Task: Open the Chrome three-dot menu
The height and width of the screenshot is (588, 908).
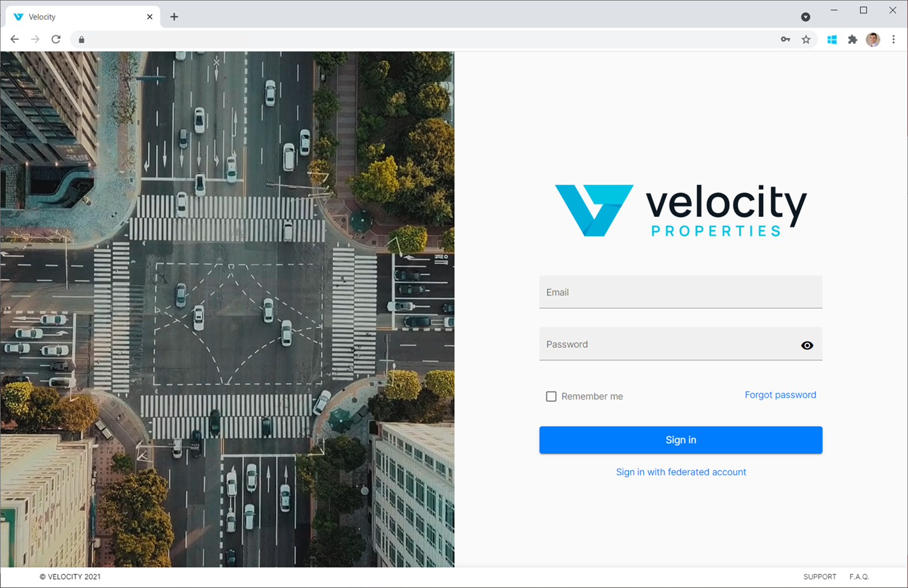Action: coord(893,39)
